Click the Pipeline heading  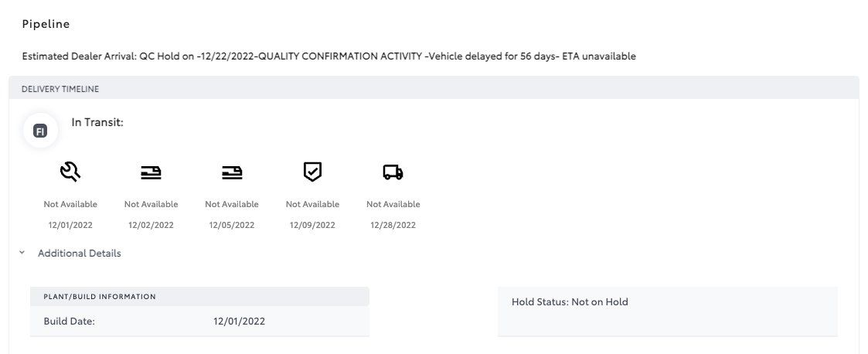pos(46,24)
